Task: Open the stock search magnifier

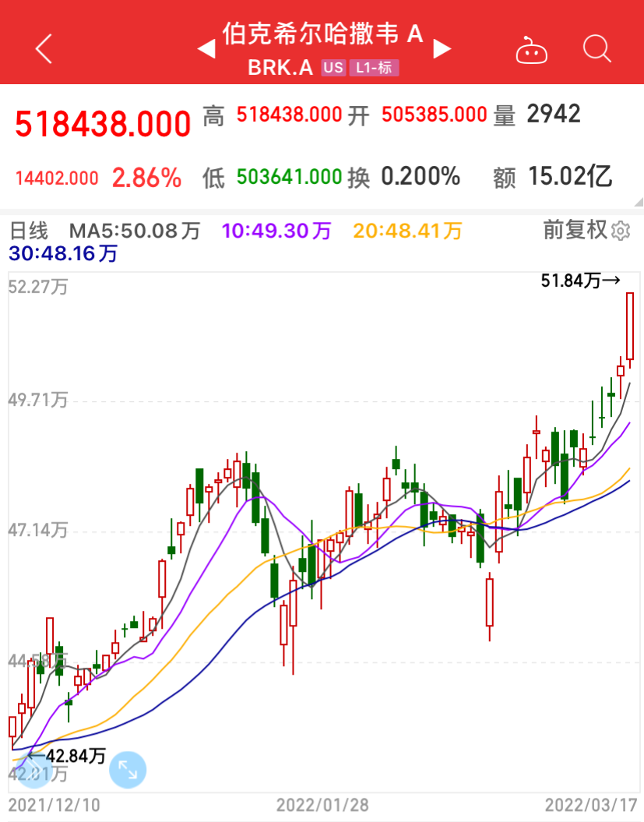Action: [596, 49]
